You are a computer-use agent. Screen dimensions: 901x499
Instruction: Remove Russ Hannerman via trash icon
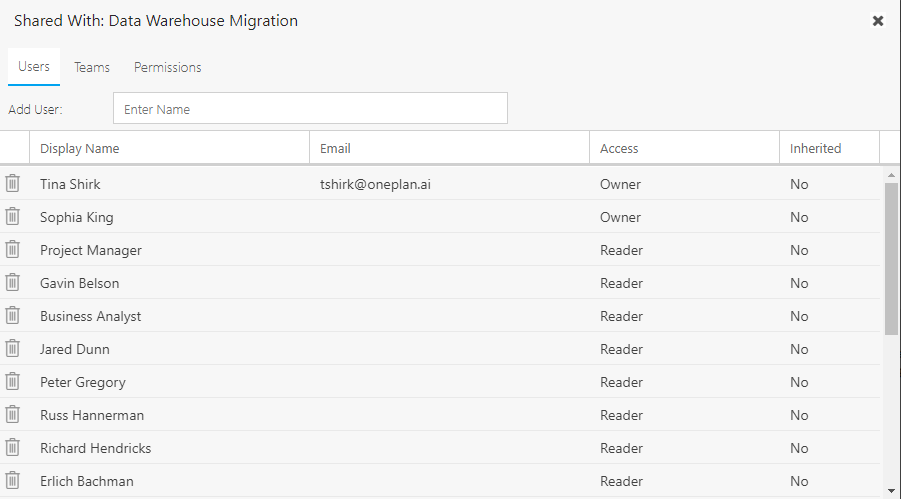pyautogui.click(x=13, y=414)
